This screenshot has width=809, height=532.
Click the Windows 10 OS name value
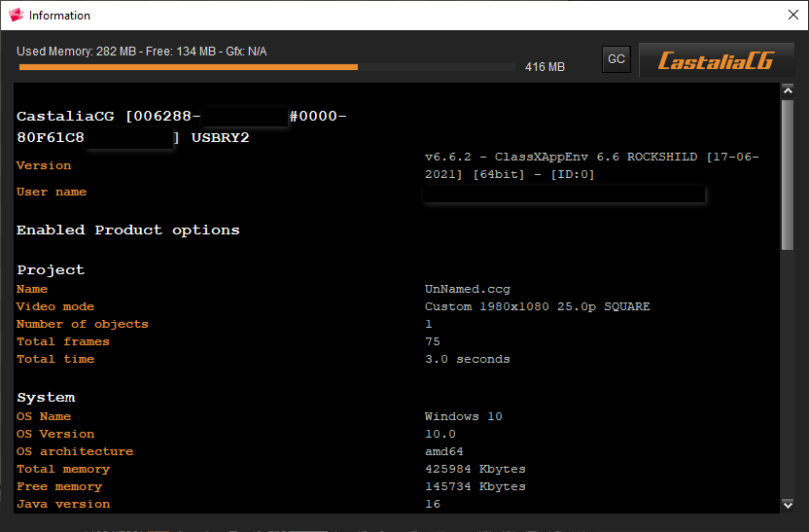click(x=463, y=416)
